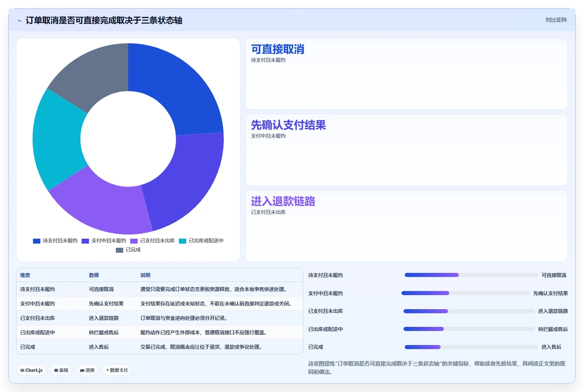Screen dimensions: 584x392
Task: Click the 维度 table column header
Action: 25,275
